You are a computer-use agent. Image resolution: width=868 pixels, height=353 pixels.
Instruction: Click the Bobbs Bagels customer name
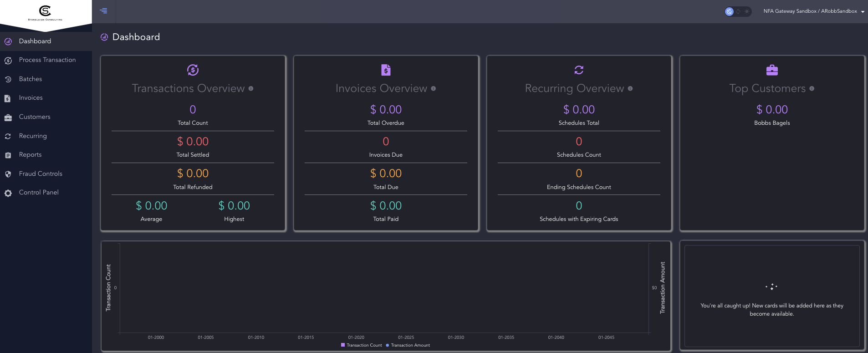point(772,123)
